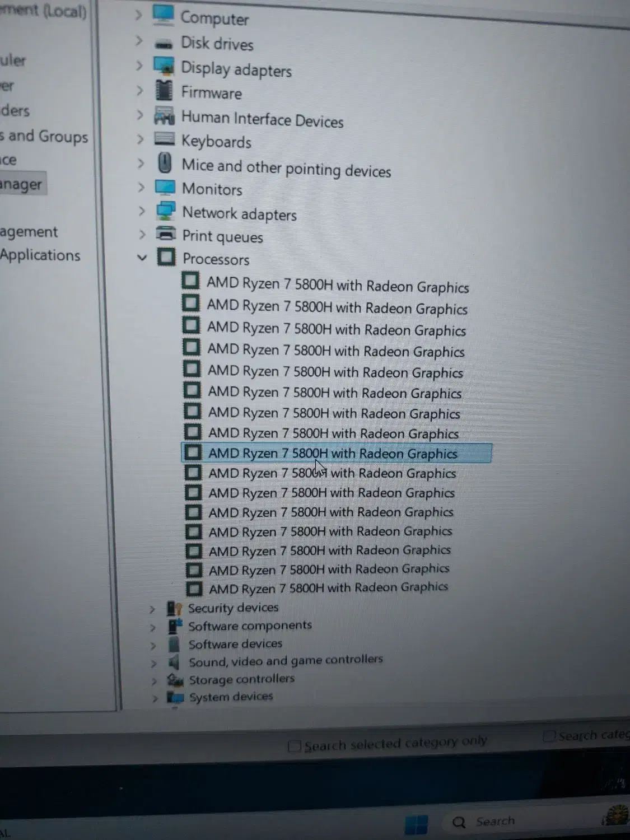
Task: Click the mouse icon beside Mice and other pointing devices
Action: (165, 163)
